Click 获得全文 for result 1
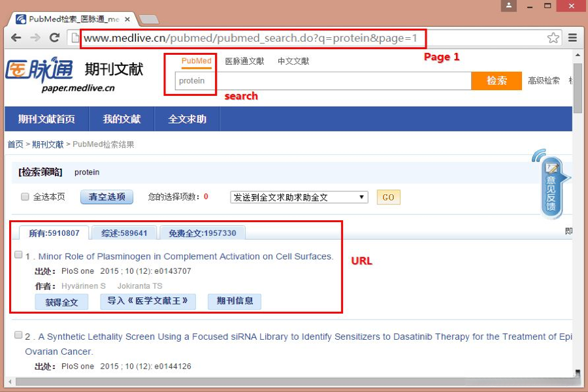The height and width of the screenshot is (392, 588). point(61,302)
